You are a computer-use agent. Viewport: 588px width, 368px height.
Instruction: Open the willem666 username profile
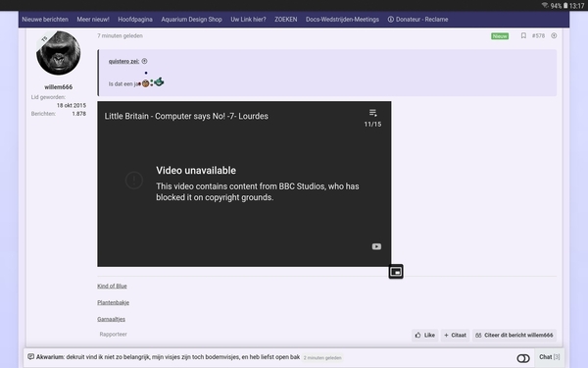59,86
